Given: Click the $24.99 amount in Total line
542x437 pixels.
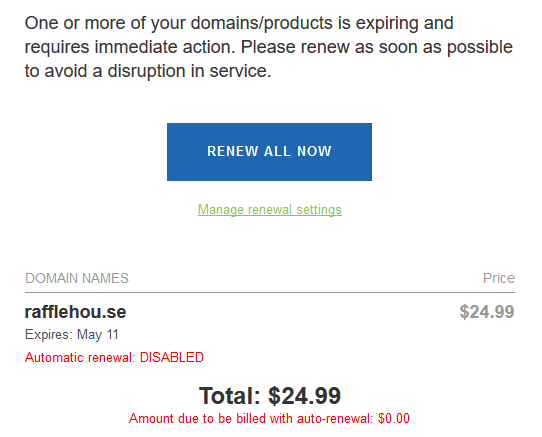Looking at the screenshot, I should pos(305,396).
